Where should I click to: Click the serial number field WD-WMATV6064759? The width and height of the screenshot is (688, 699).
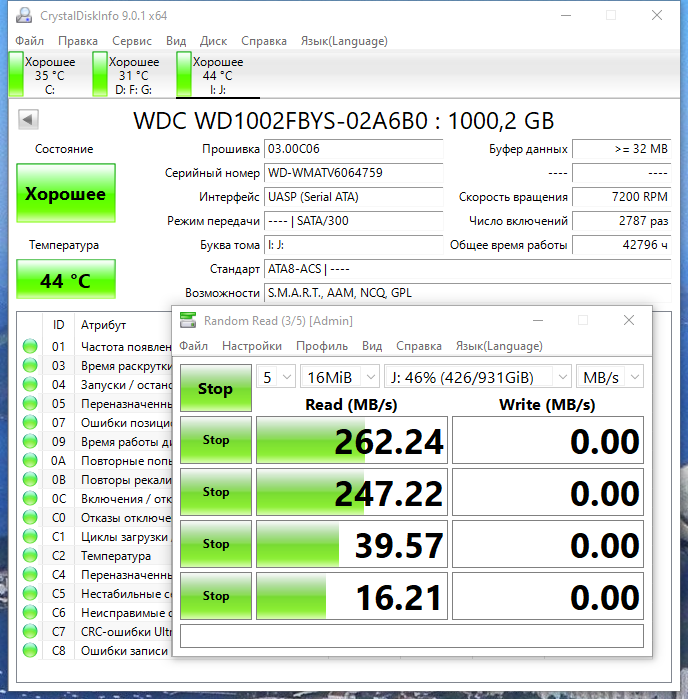pyautogui.click(x=354, y=173)
